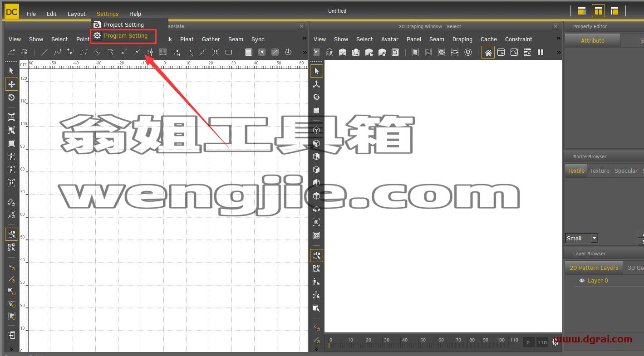Viewport: 644px width, 356px height.
Task: Select the curve drawing tool
Action: [x=58, y=52]
